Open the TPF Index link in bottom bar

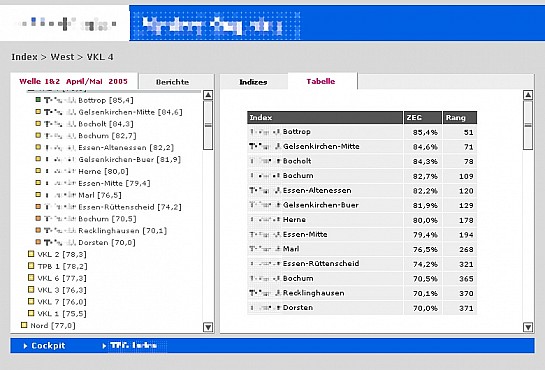coord(133,346)
